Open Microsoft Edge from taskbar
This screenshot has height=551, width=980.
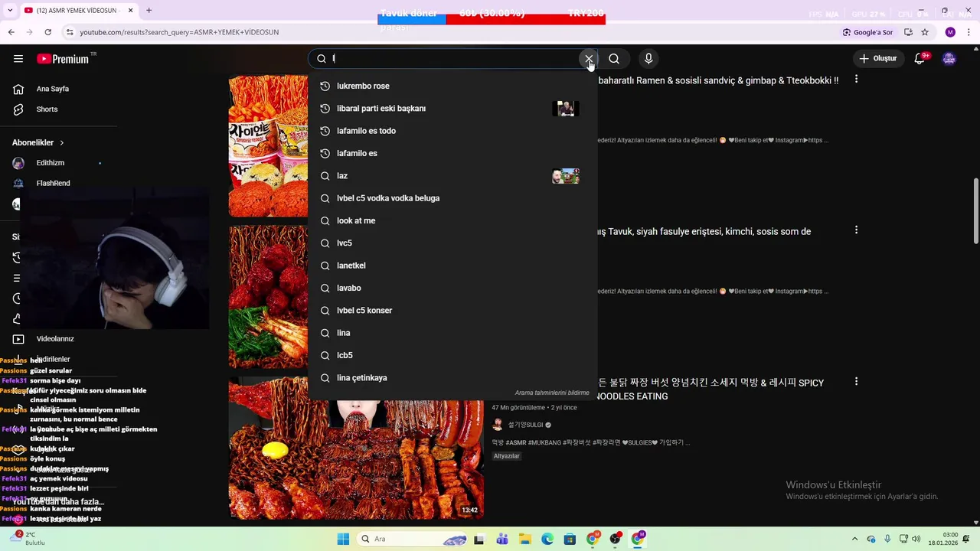click(x=547, y=539)
